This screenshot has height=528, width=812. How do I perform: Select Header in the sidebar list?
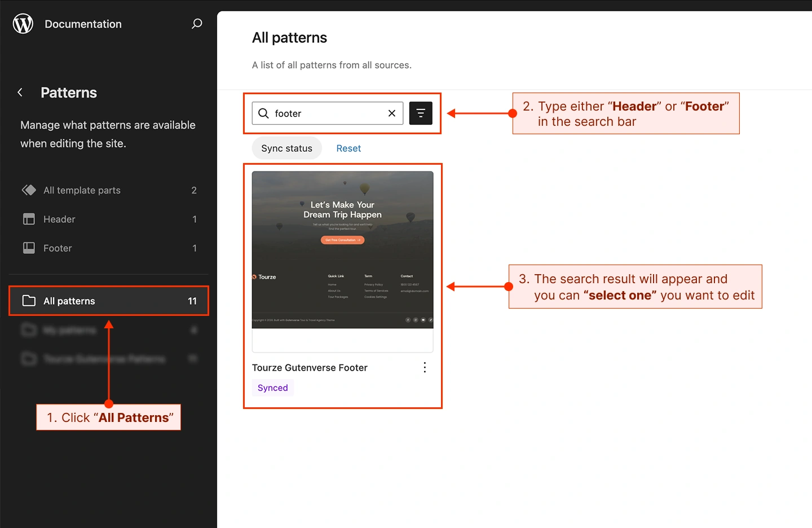click(x=59, y=219)
